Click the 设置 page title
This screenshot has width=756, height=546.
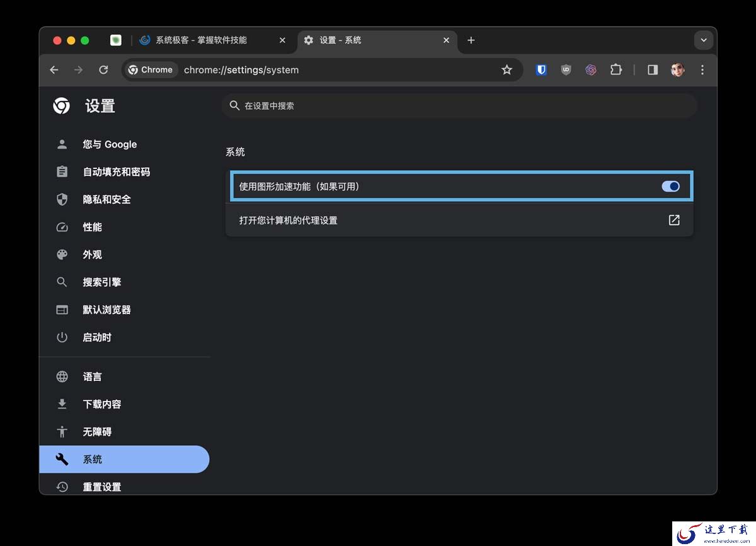point(100,106)
